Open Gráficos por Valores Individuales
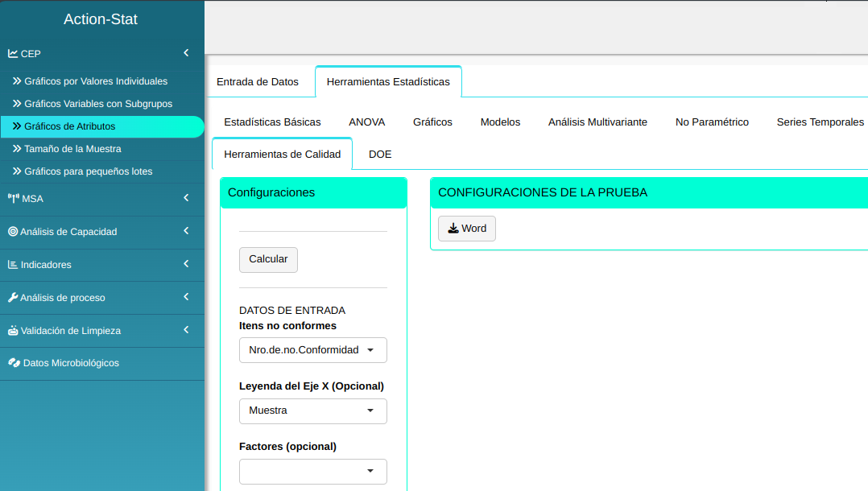This screenshot has height=491, width=868. [96, 81]
